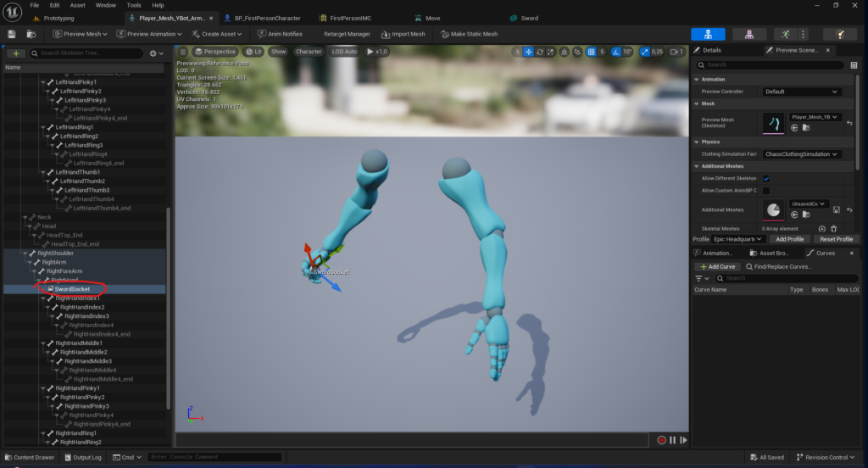Pause the animation preview playback
The height and width of the screenshot is (468, 868).
coord(672,440)
